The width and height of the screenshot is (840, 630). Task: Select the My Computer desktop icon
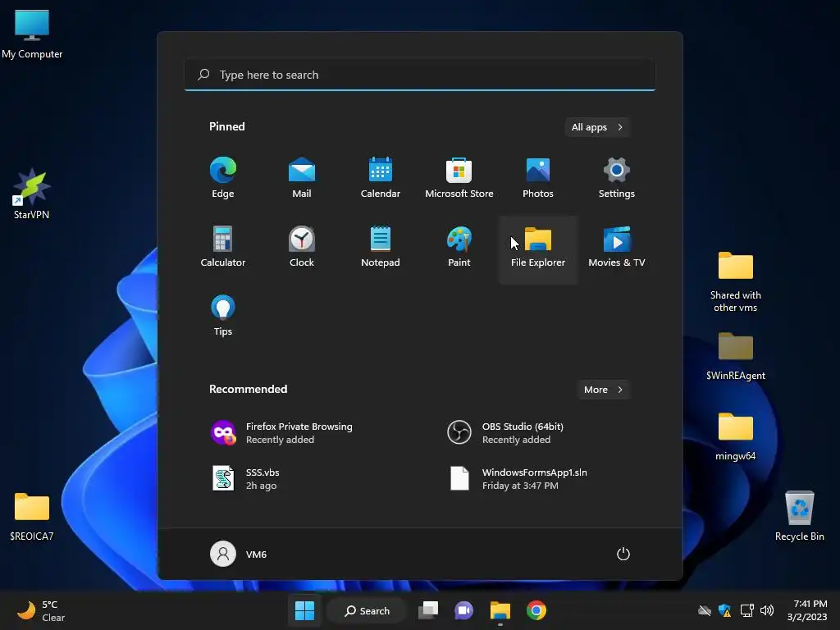click(x=32, y=34)
